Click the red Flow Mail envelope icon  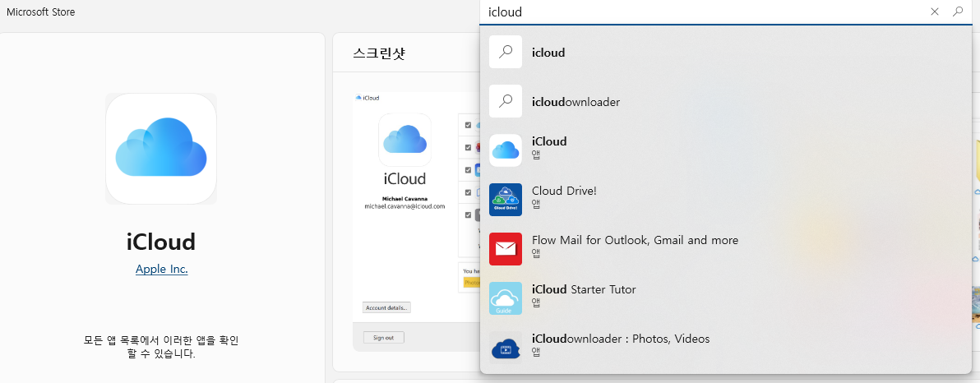[x=506, y=249]
